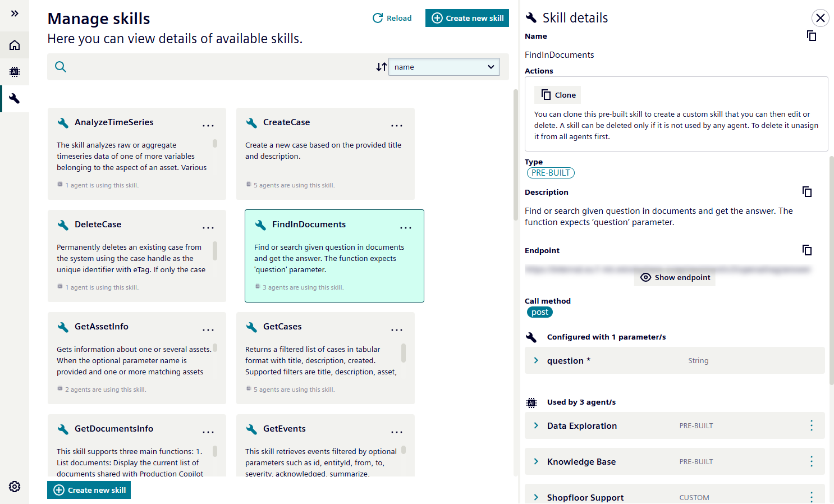The width and height of the screenshot is (834, 504).
Task: Open the agents page in sidebar
Action: (x=15, y=72)
